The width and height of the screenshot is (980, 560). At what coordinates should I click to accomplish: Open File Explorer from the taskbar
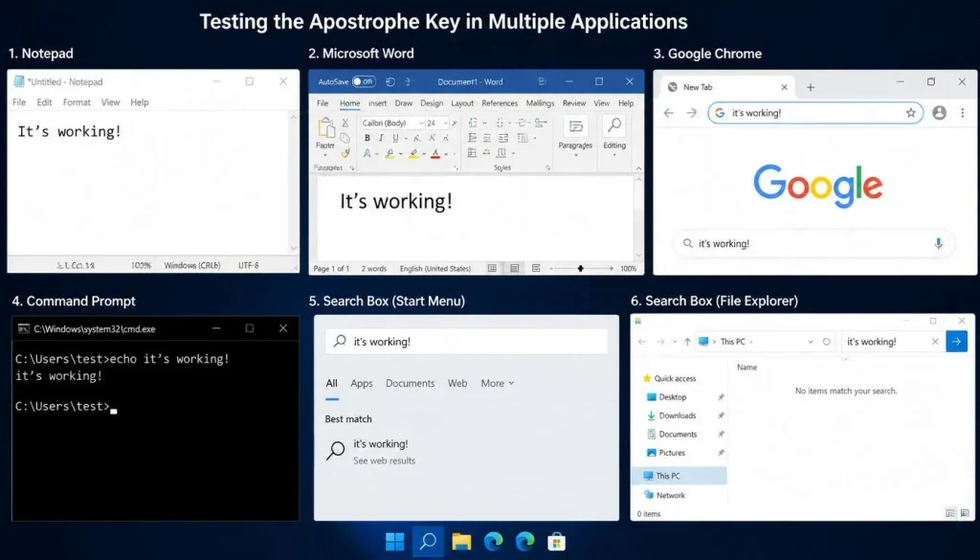[461, 541]
